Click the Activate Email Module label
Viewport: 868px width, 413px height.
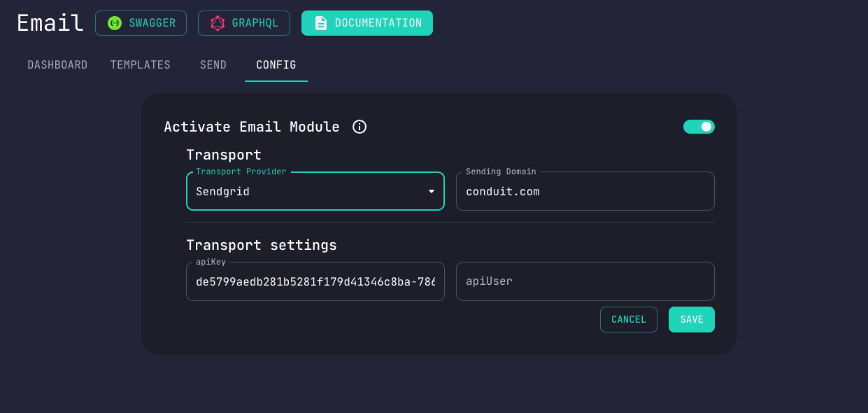[x=252, y=127]
